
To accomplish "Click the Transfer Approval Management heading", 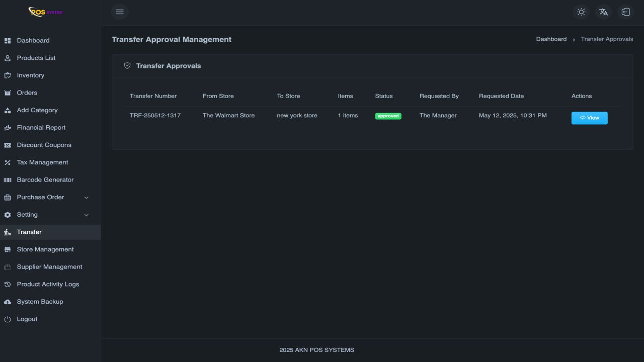I will point(172,39).
